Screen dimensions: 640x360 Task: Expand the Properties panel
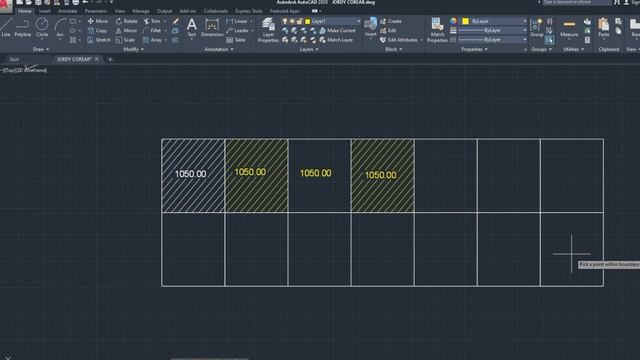pos(474,49)
